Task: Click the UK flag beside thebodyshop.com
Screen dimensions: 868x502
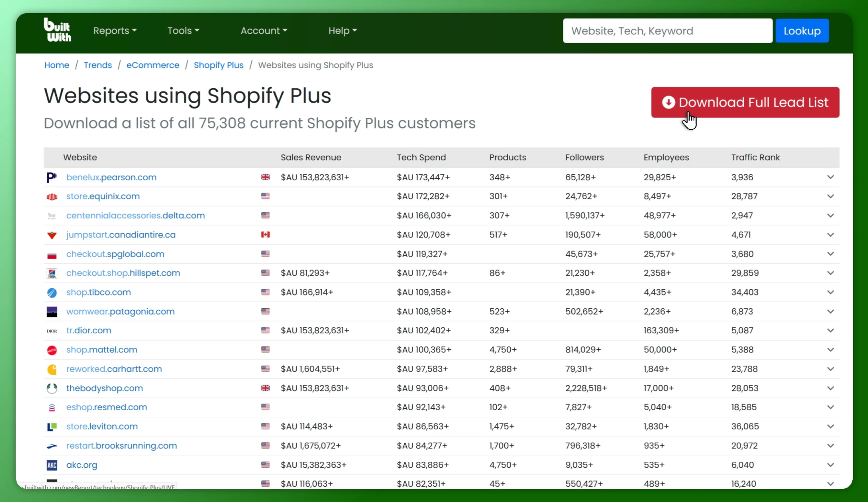Action: pyautogui.click(x=265, y=388)
